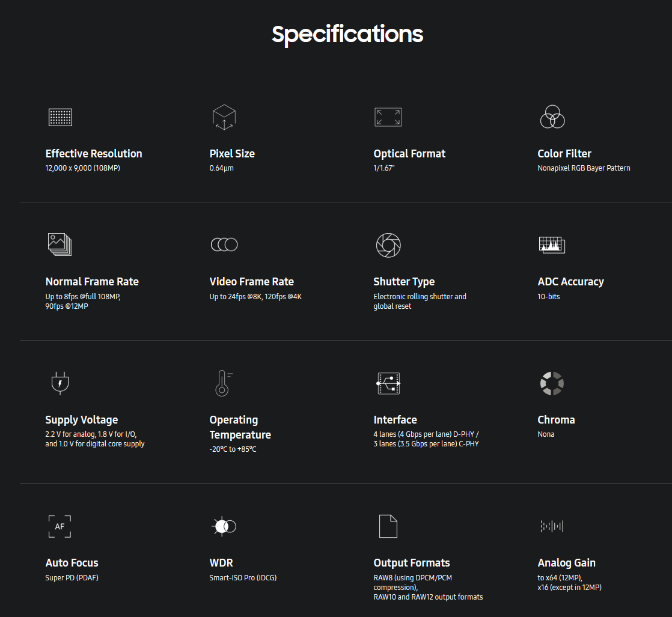
Task: Select the Shutter Type heading text
Action: pos(404,282)
